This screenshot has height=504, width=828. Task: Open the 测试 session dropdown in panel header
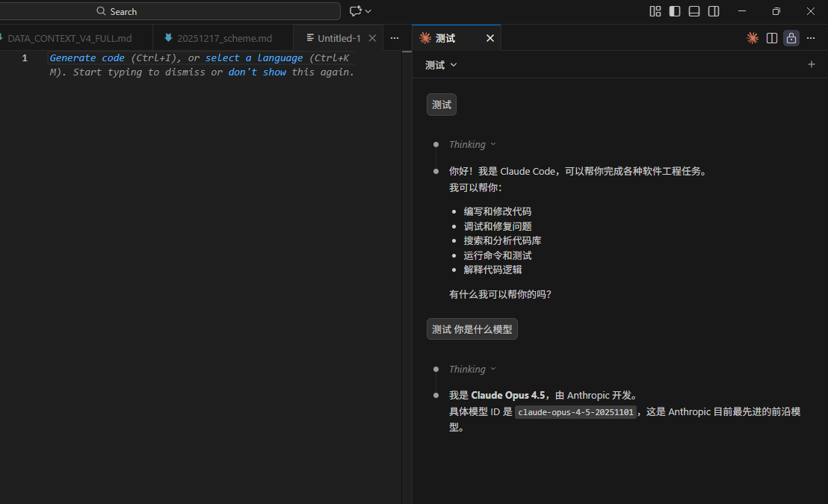tap(441, 65)
